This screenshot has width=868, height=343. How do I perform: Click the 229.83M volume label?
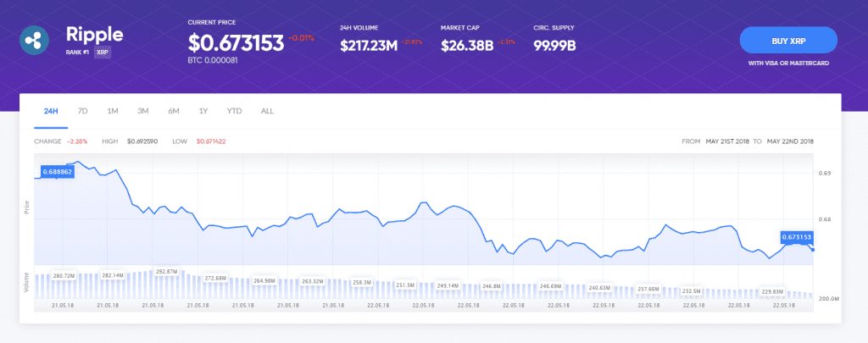[x=772, y=291]
